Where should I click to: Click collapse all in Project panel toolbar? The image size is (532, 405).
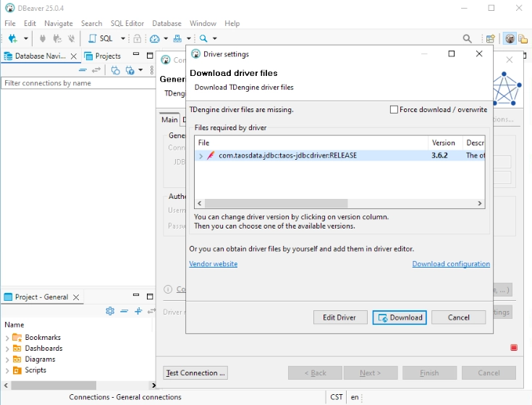pyautogui.click(x=124, y=311)
